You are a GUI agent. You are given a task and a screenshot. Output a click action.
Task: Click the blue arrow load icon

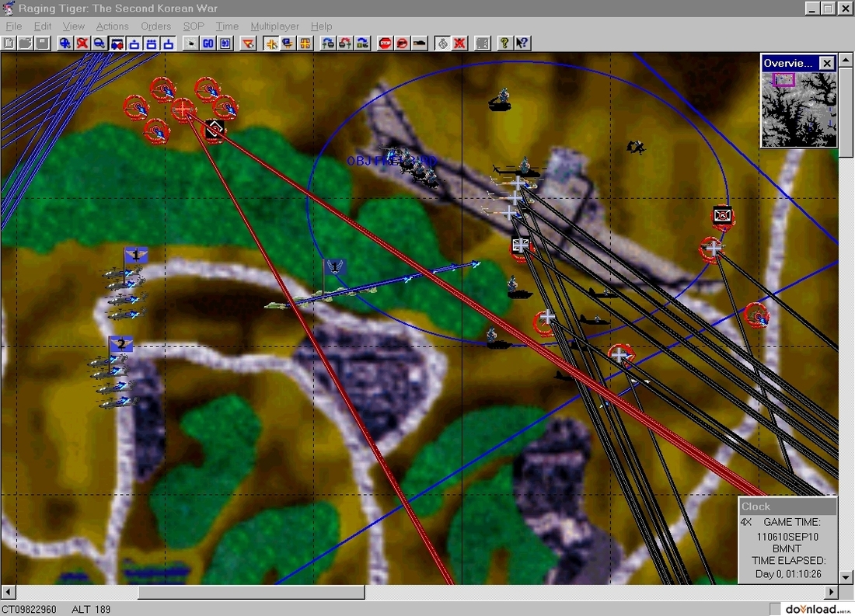pos(328,43)
